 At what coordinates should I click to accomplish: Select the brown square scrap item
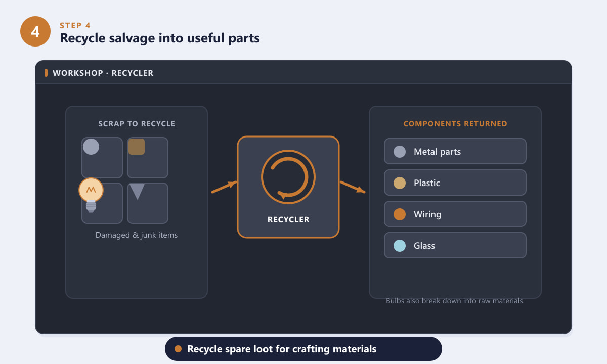click(x=137, y=147)
